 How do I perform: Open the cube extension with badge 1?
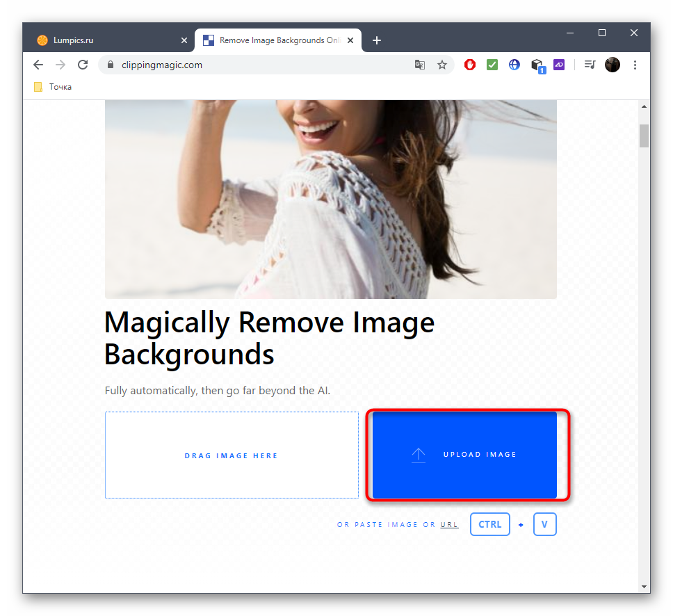pyautogui.click(x=537, y=65)
